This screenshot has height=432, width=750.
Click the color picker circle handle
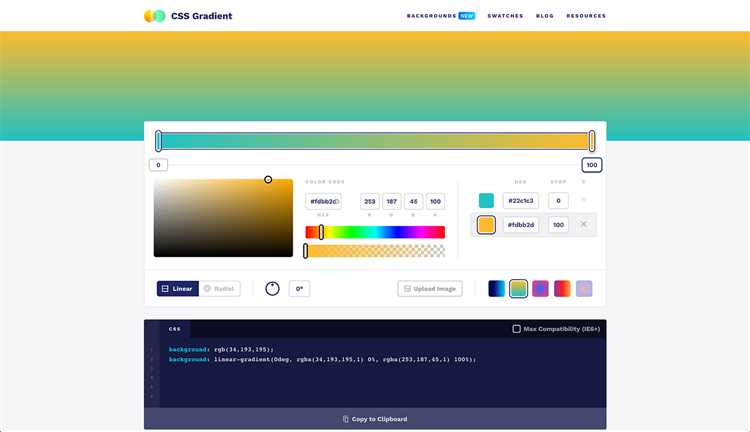coord(268,179)
